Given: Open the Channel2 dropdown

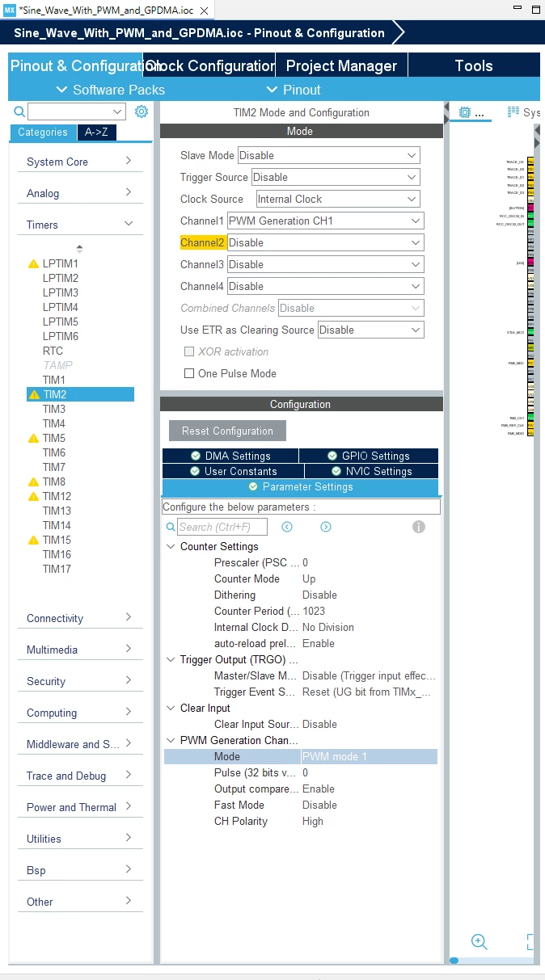Looking at the screenshot, I should tap(326, 242).
